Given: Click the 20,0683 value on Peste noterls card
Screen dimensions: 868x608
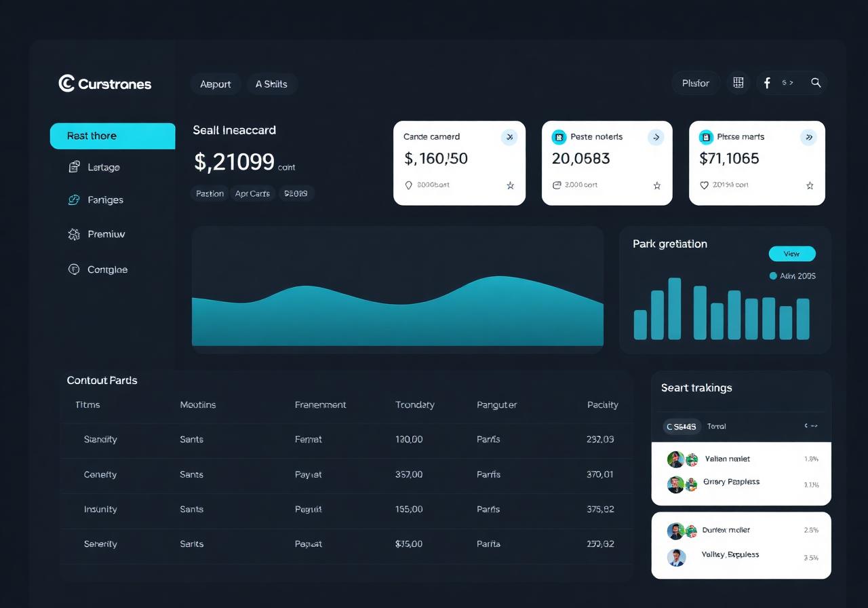Looking at the screenshot, I should [580, 159].
